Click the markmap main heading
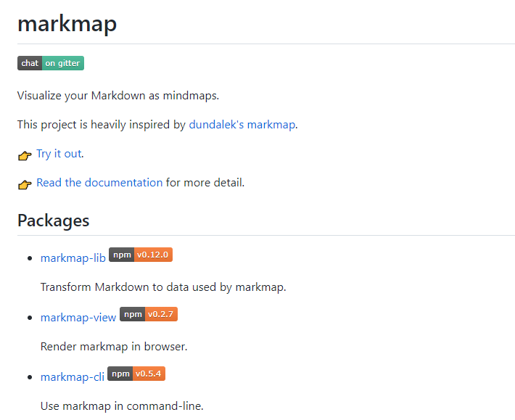This screenshot has width=515, height=420. click(67, 24)
